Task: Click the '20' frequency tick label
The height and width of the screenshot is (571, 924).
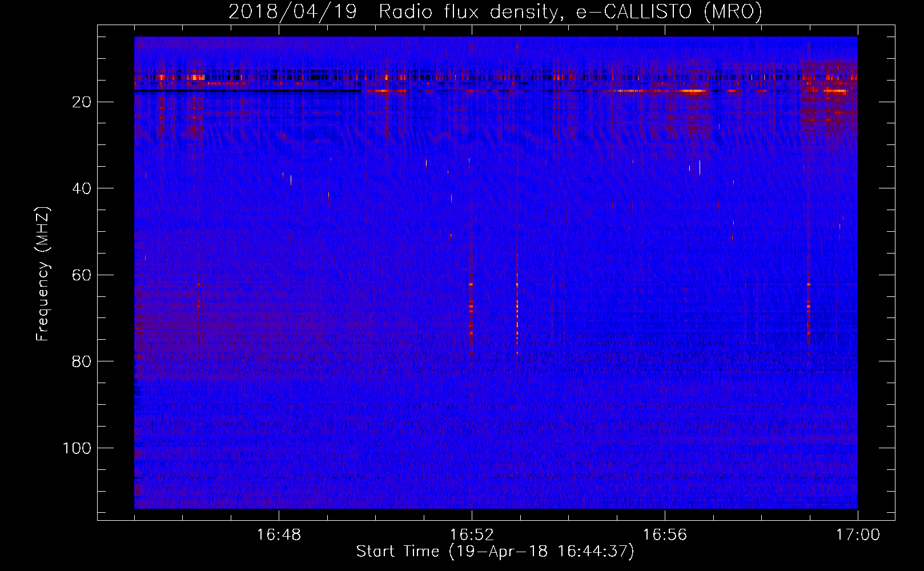Action: [x=82, y=102]
